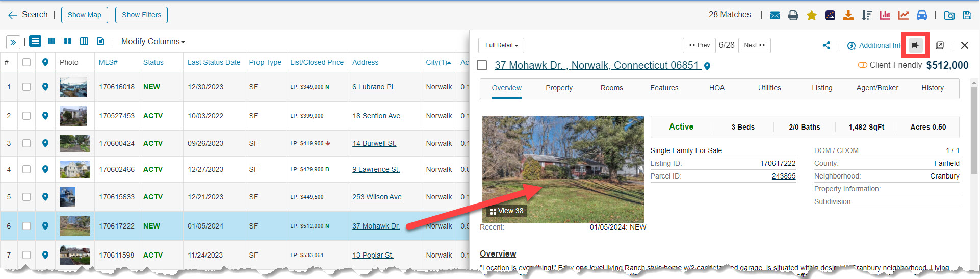Go to next listing with Next button
The width and height of the screenshot is (980, 279).
(x=755, y=45)
